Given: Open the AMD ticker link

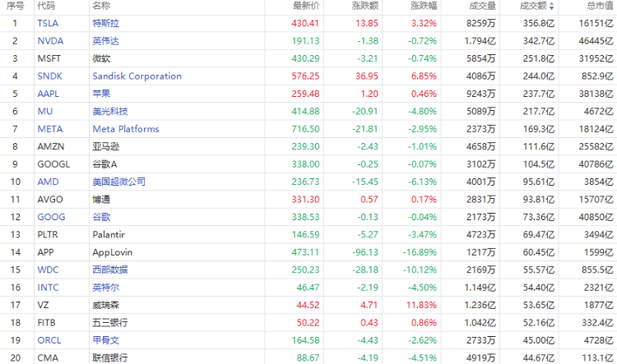Looking at the screenshot, I should click(48, 182).
